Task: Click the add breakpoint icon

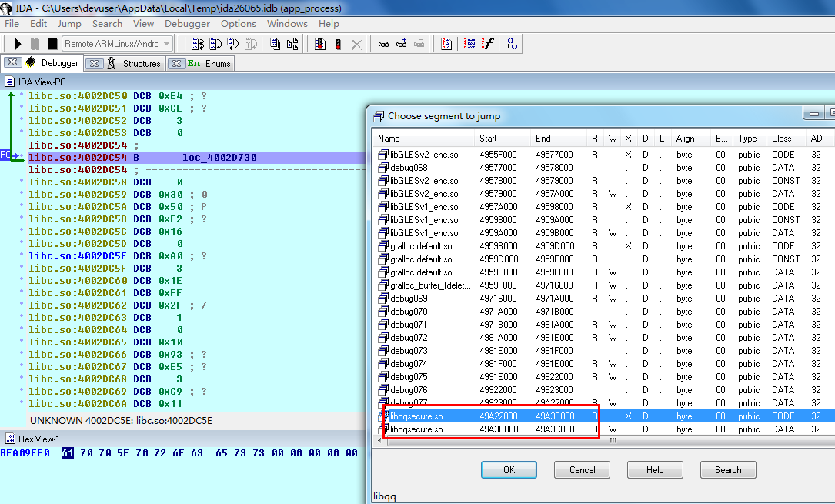Action: 338,44
